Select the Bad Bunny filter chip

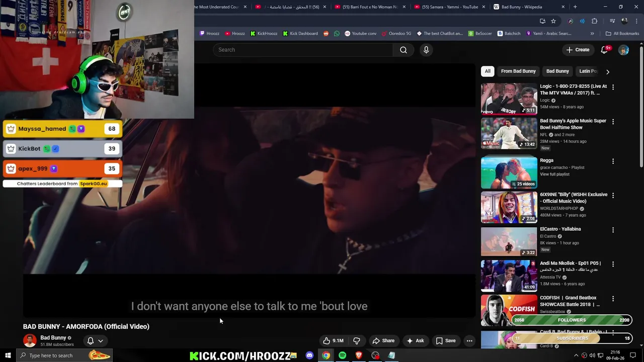557,71
